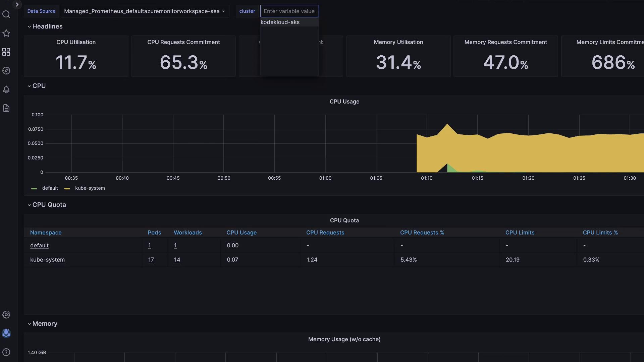Screen dimensions: 644x362
Task: Open the search icon in sidebar
Action: 6,14
